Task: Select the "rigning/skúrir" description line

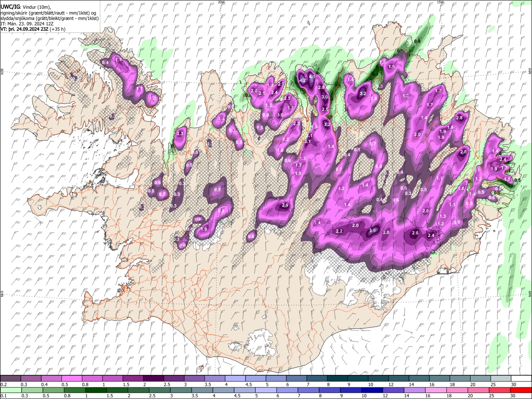Action: pyautogui.click(x=48, y=13)
